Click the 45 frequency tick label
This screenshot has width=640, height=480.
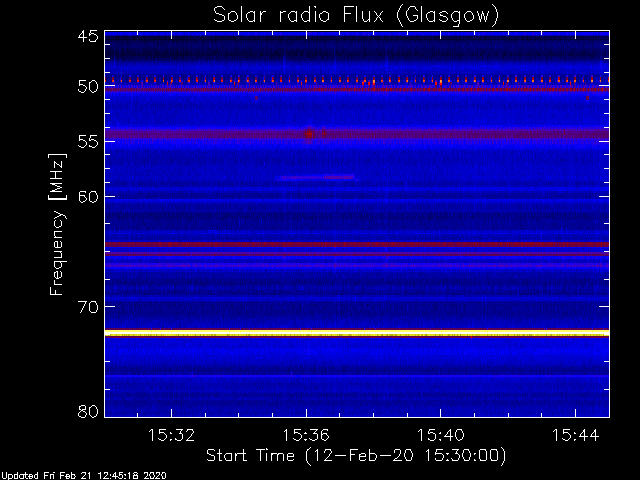pos(88,36)
